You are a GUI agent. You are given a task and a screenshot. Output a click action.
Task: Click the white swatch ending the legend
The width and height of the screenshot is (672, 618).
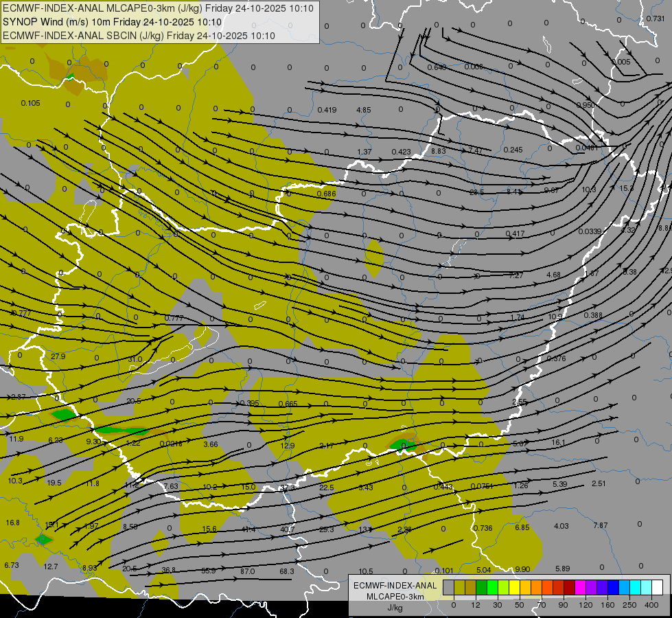pyautogui.click(x=658, y=587)
